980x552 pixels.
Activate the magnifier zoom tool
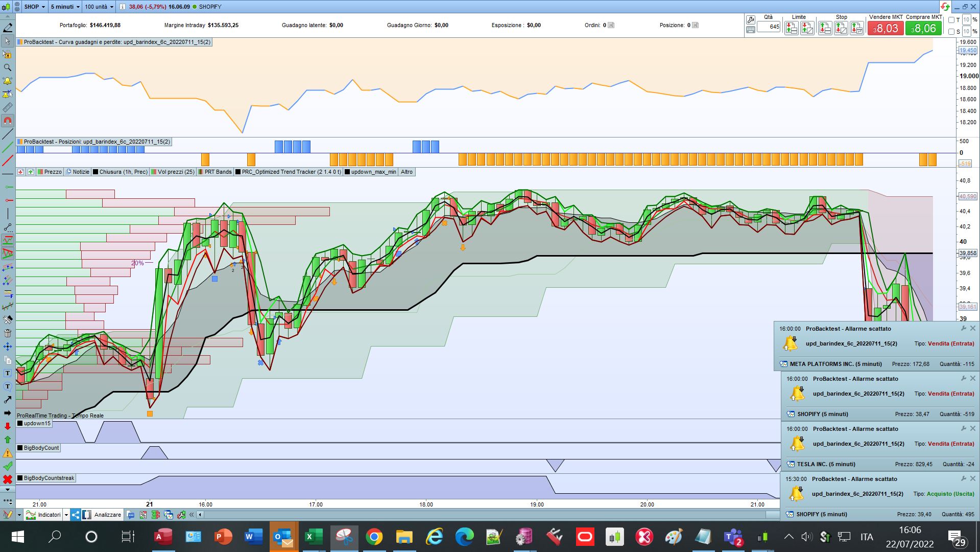tap(8, 67)
